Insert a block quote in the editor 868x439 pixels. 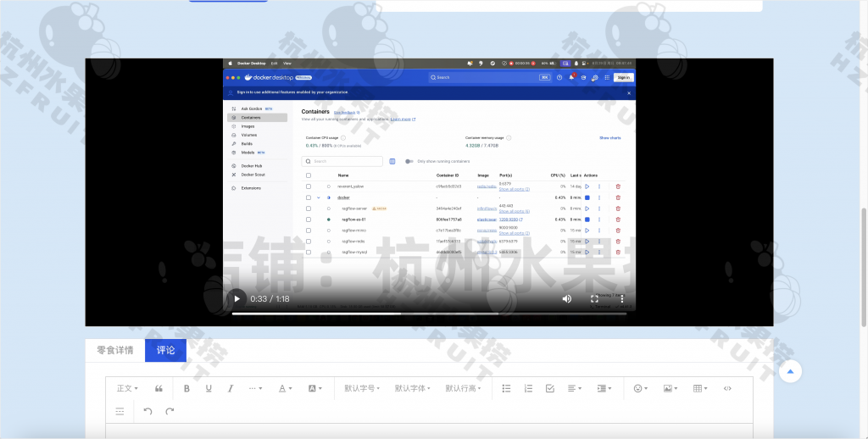[x=159, y=388]
